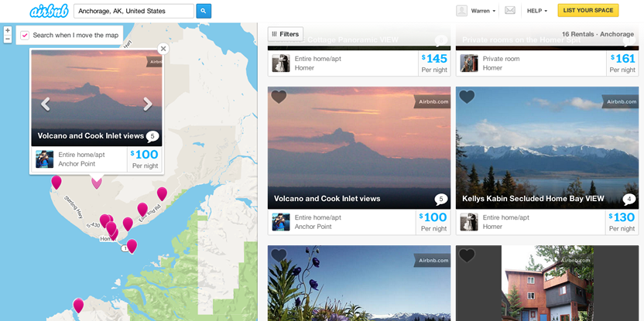Image resolution: width=644 pixels, height=321 pixels.
Task: Close the map listing popup
Action: (x=163, y=49)
